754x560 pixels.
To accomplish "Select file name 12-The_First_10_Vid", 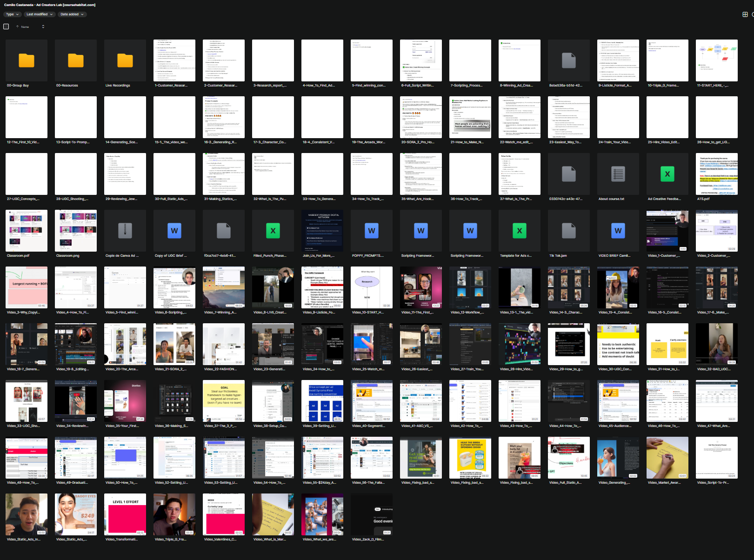I will tap(23, 142).
